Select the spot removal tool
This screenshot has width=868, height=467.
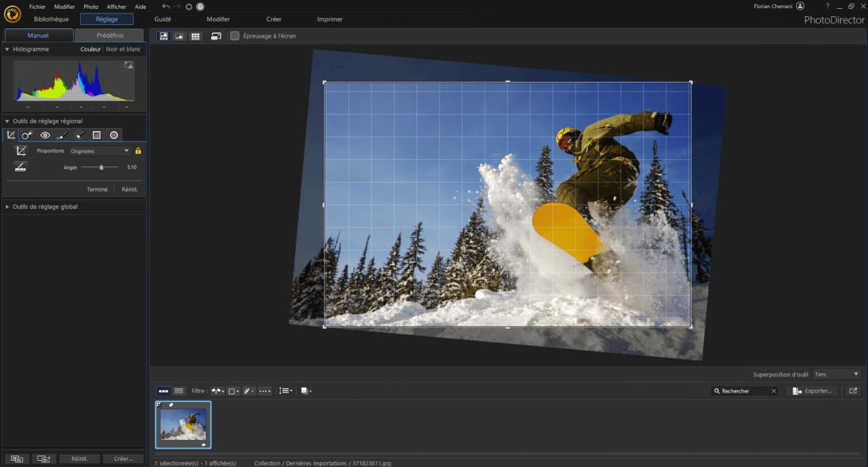click(x=27, y=135)
